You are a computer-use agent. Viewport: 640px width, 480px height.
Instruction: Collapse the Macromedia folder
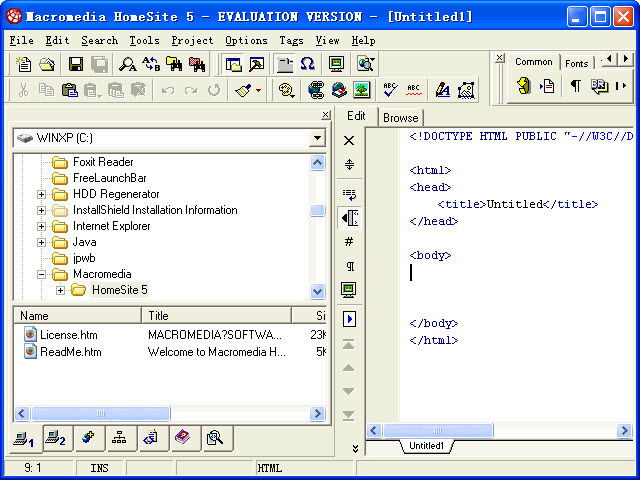click(x=41, y=274)
